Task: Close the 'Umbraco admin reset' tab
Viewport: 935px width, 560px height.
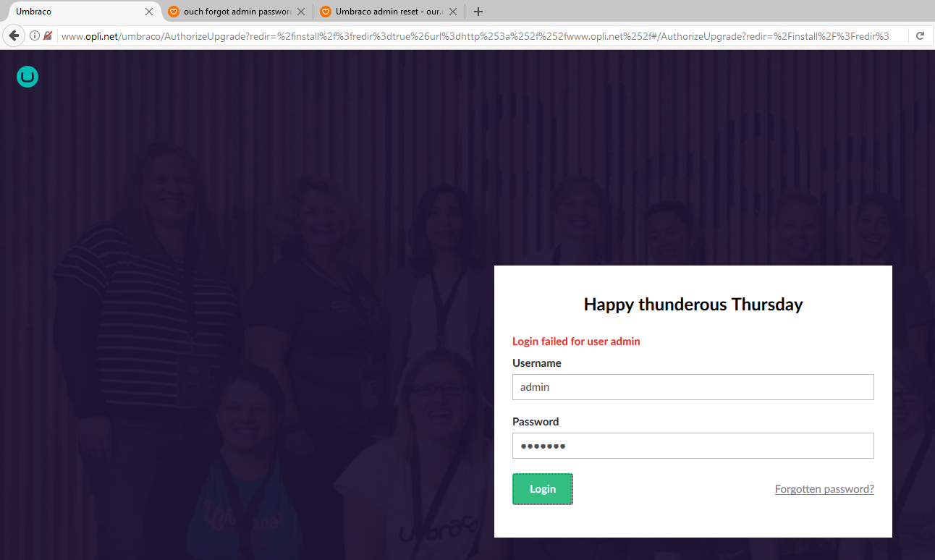Action: 453,12
